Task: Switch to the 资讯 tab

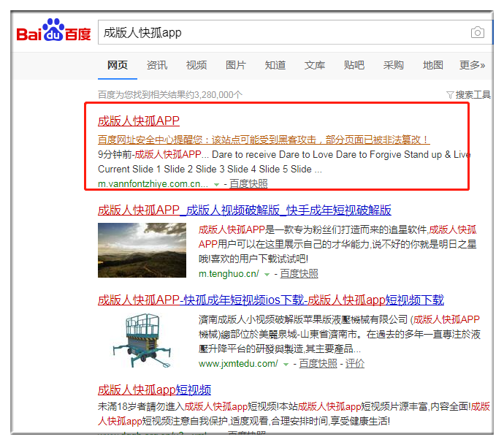Action: tap(157, 65)
